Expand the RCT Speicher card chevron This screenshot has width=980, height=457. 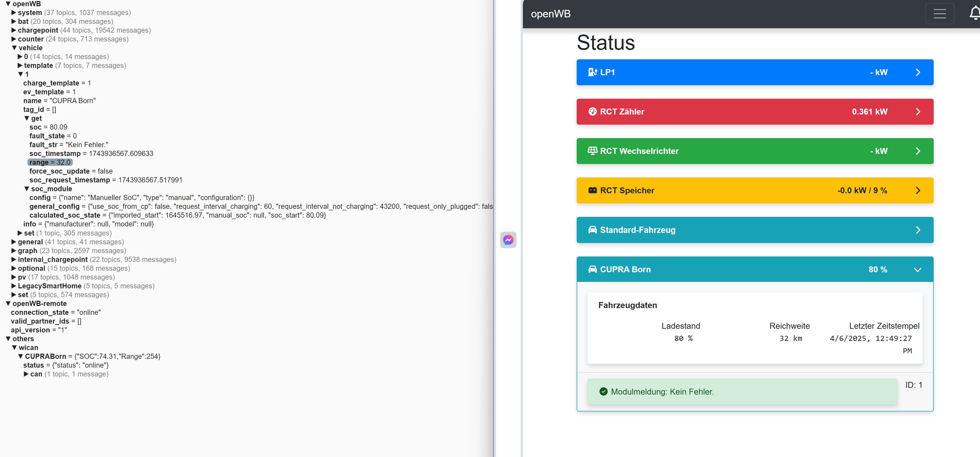click(x=918, y=190)
